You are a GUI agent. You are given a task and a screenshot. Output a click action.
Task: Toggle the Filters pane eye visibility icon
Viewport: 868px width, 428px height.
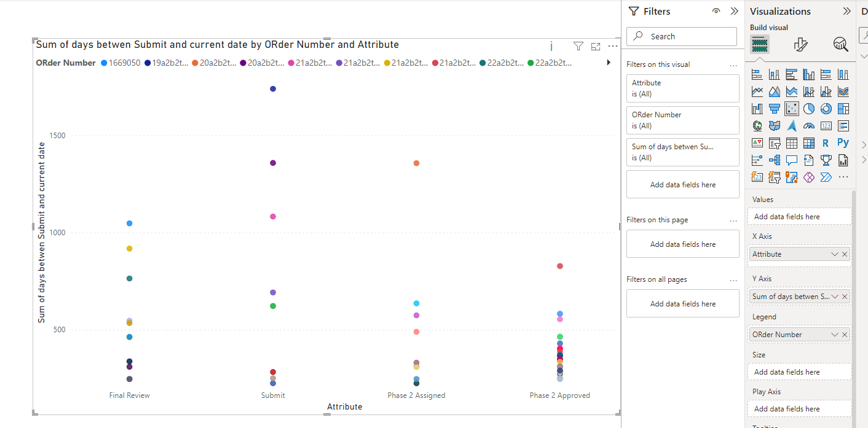(x=716, y=11)
